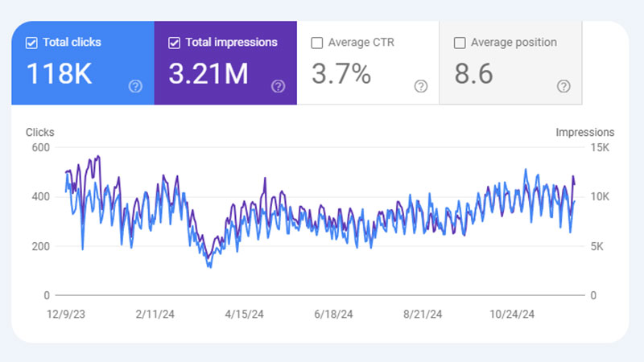Viewport: 644px width, 362px height.
Task: Open the Average position help icon
Action: click(563, 86)
